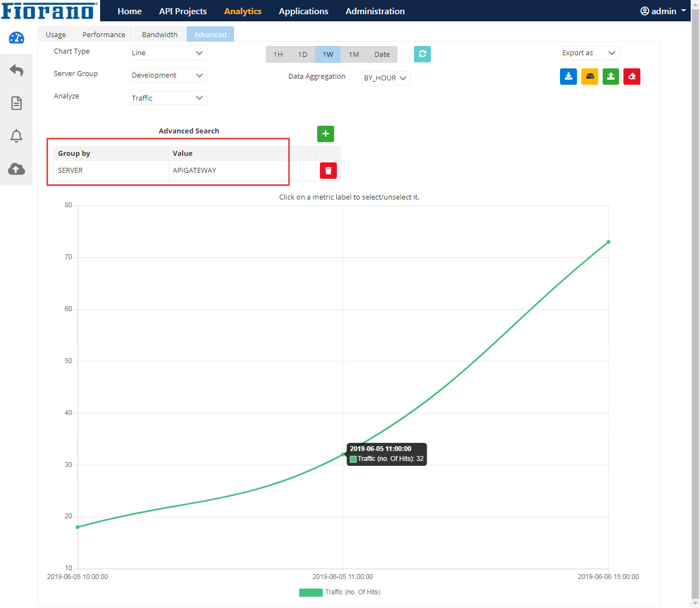
Task: Open the Chart Type dropdown
Action: coord(168,53)
